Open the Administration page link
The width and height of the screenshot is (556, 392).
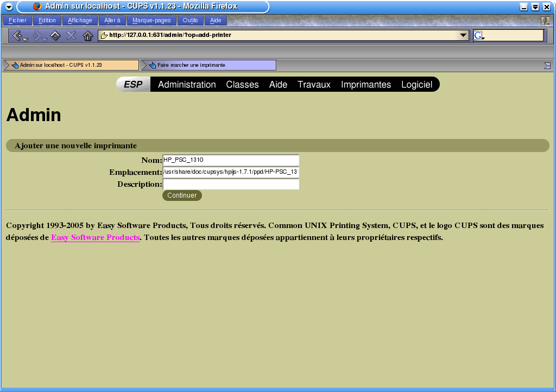pyautogui.click(x=187, y=85)
